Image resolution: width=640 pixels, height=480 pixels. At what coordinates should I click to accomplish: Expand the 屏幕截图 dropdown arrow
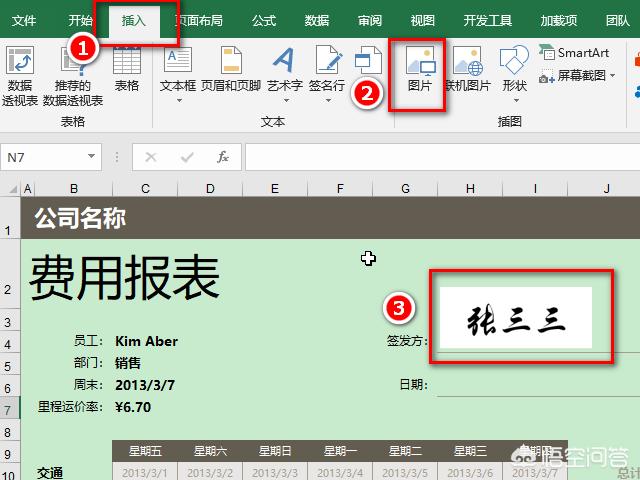612,76
